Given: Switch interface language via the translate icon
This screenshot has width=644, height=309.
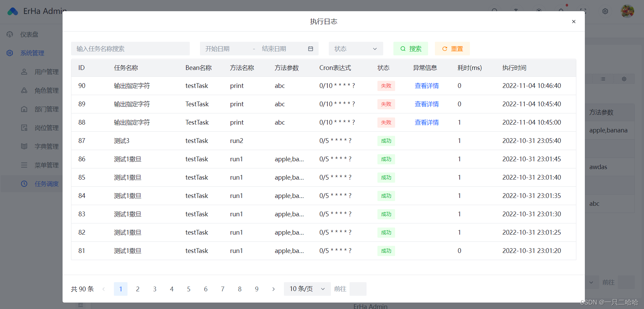Looking at the screenshot, I should click(x=516, y=11).
